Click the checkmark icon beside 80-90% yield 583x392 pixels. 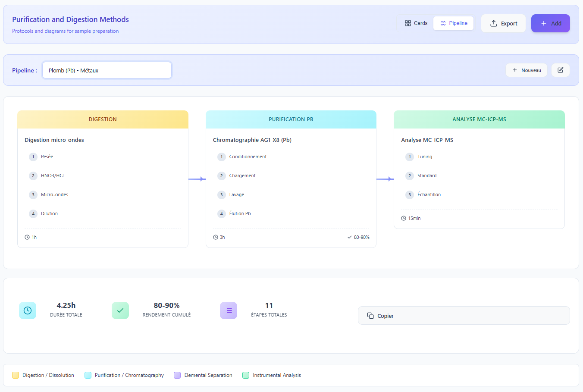(x=350, y=237)
